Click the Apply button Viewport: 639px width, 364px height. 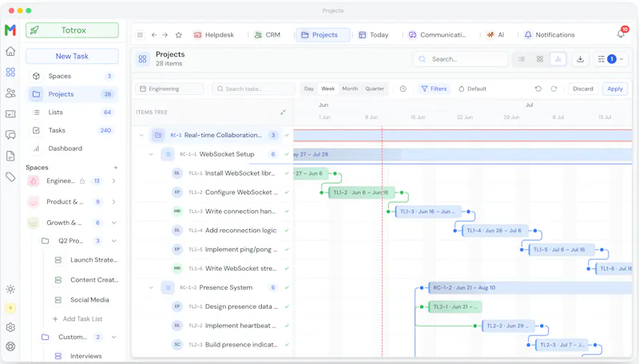tap(615, 89)
